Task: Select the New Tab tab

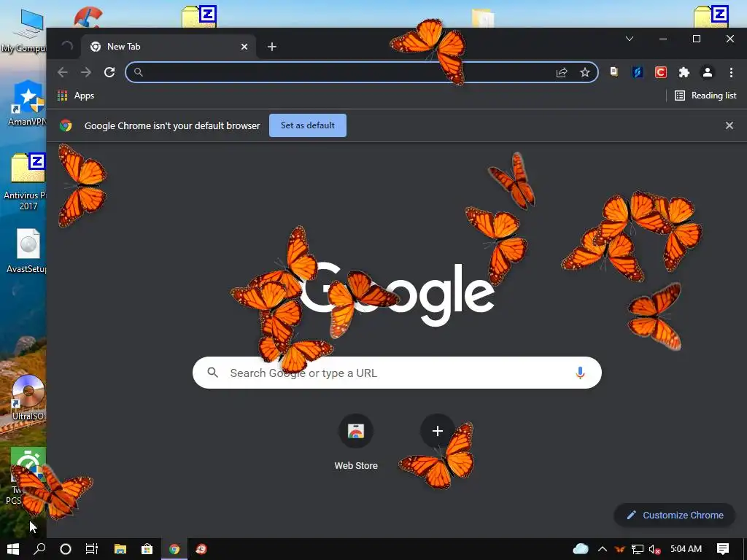Action: (169, 47)
